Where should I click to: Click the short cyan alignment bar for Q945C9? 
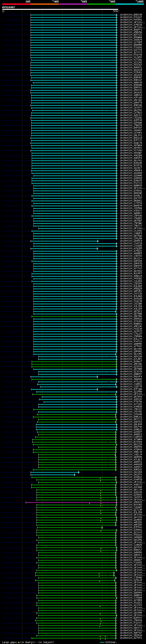pyautogui.click(x=65, y=241)
